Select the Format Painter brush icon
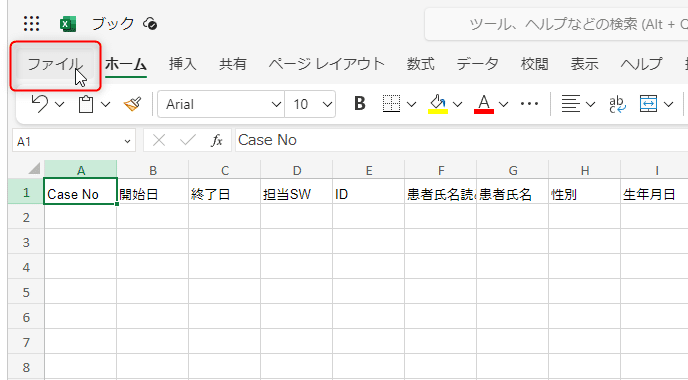688x380 pixels. [132, 104]
